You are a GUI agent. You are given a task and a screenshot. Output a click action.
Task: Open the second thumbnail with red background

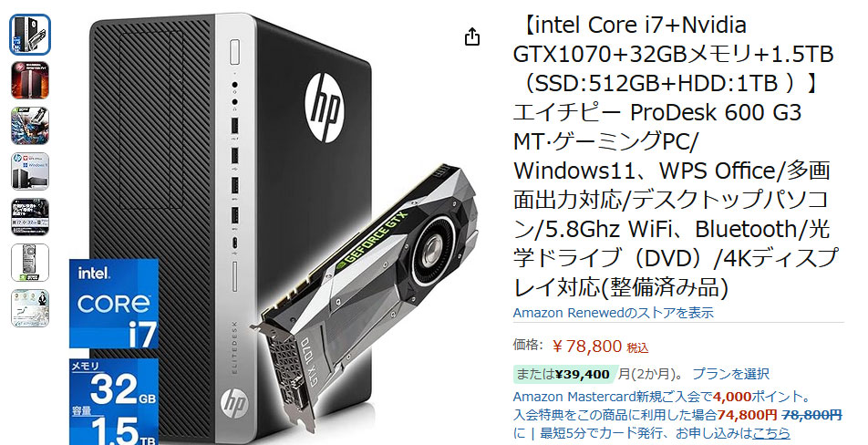pyautogui.click(x=30, y=80)
